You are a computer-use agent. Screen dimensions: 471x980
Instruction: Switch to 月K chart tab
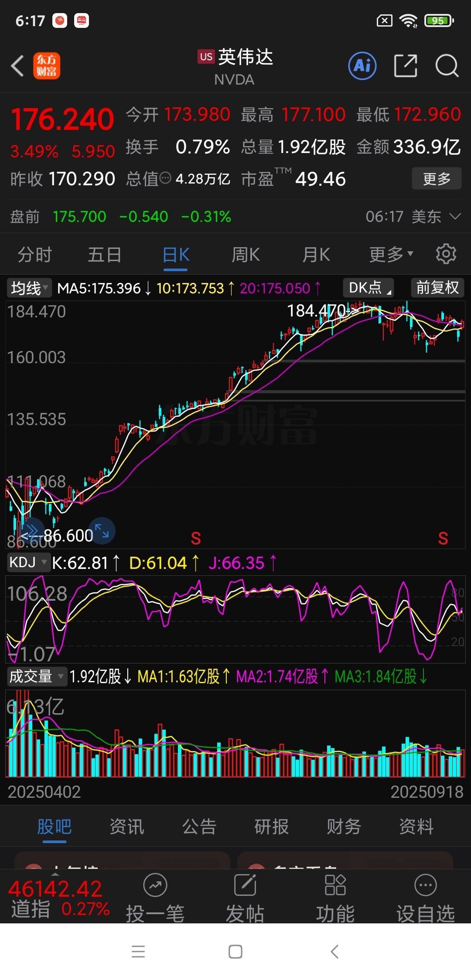(x=317, y=255)
